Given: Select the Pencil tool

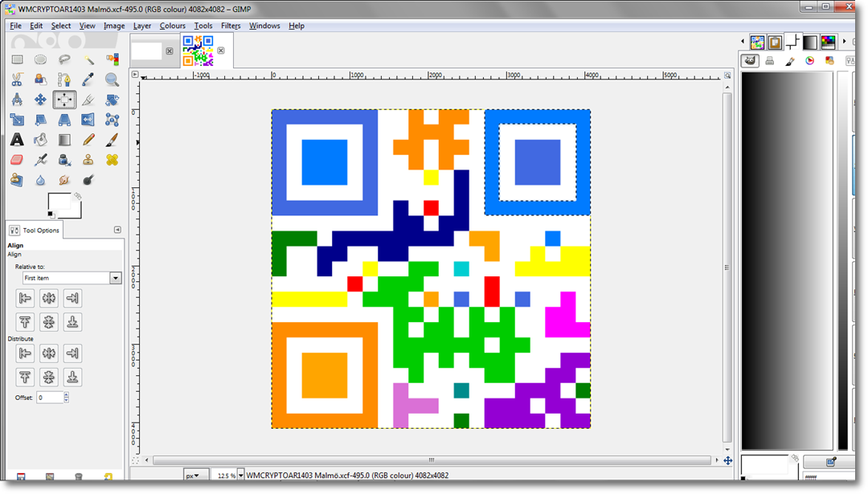Looking at the screenshot, I should (88, 140).
